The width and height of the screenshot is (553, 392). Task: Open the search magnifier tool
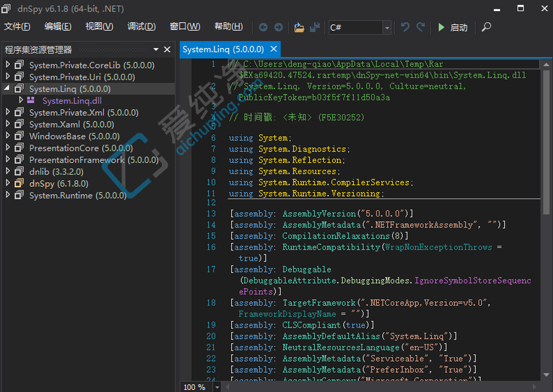click(x=486, y=27)
